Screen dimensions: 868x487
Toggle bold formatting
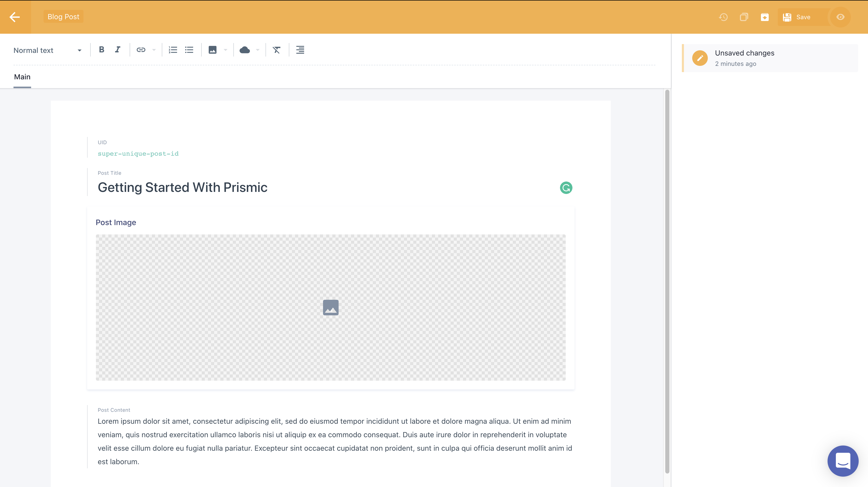pyautogui.click(x=101, y=50)
